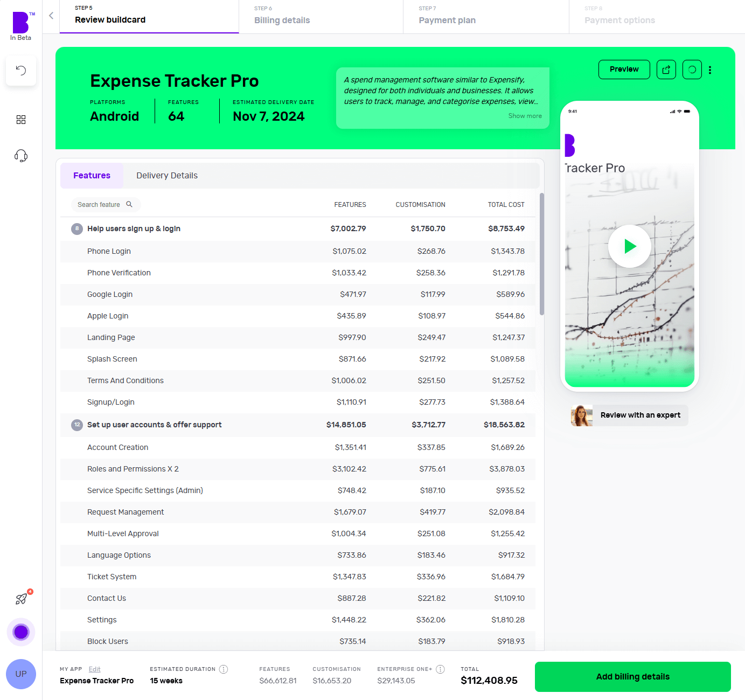The image size is (745, 700).
Task: Switch to the Delivery Details tab
Action: click(x=167, y=176)
